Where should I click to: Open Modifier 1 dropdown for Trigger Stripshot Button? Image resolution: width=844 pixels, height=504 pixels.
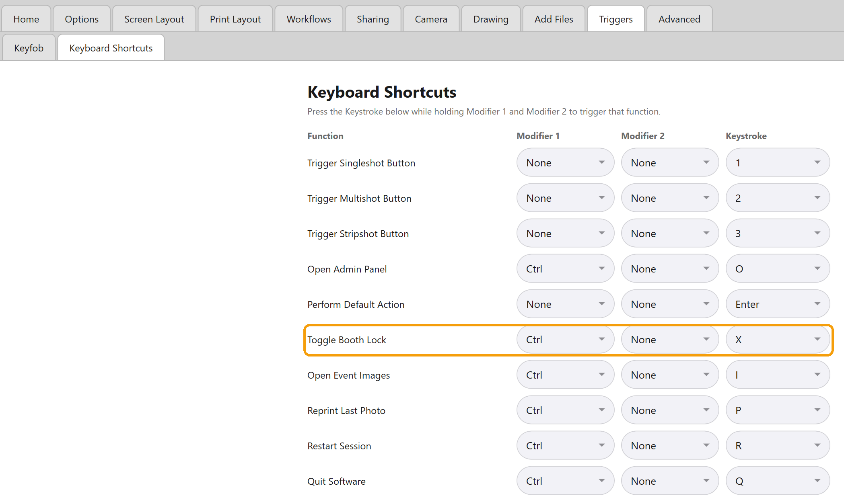pos(565,233)
